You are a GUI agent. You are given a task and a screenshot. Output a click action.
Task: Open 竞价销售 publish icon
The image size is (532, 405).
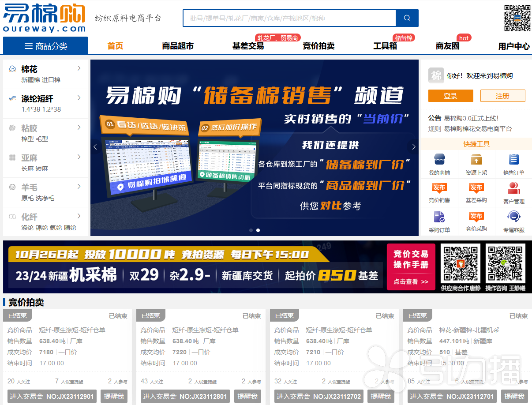[x=439, y=188]
